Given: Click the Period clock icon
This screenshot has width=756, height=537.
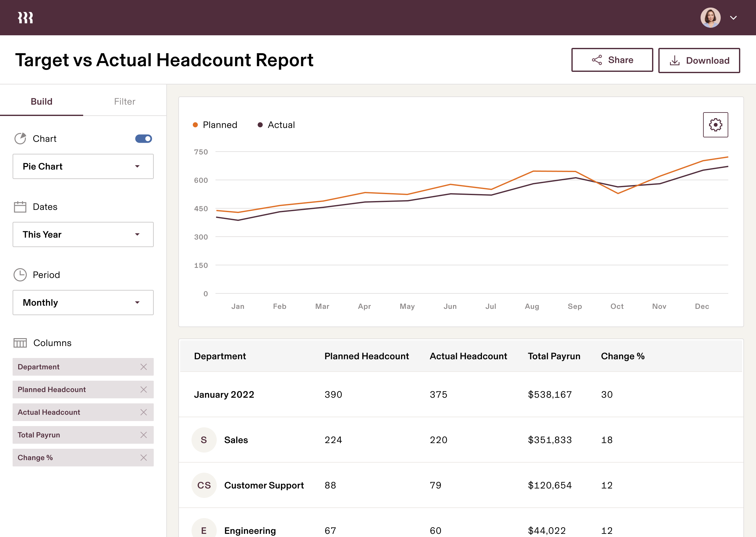Looking at the screenshot, I should coord(20,274).
